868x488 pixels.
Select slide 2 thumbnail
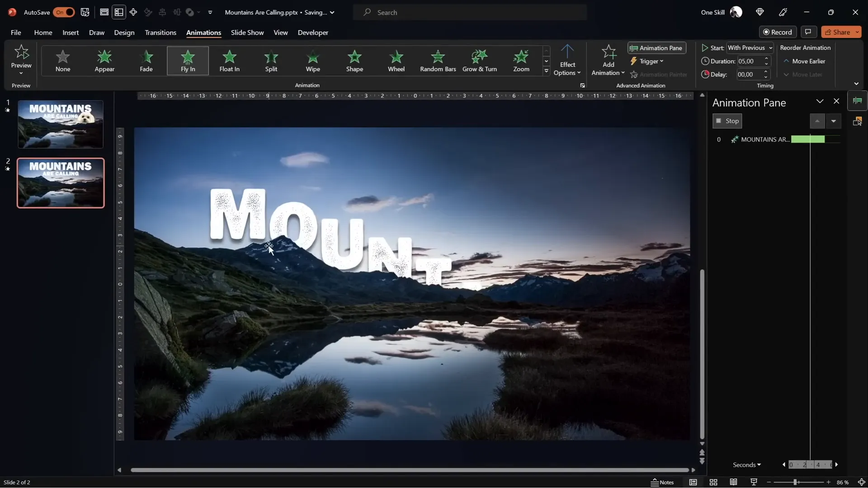point(61,183)
